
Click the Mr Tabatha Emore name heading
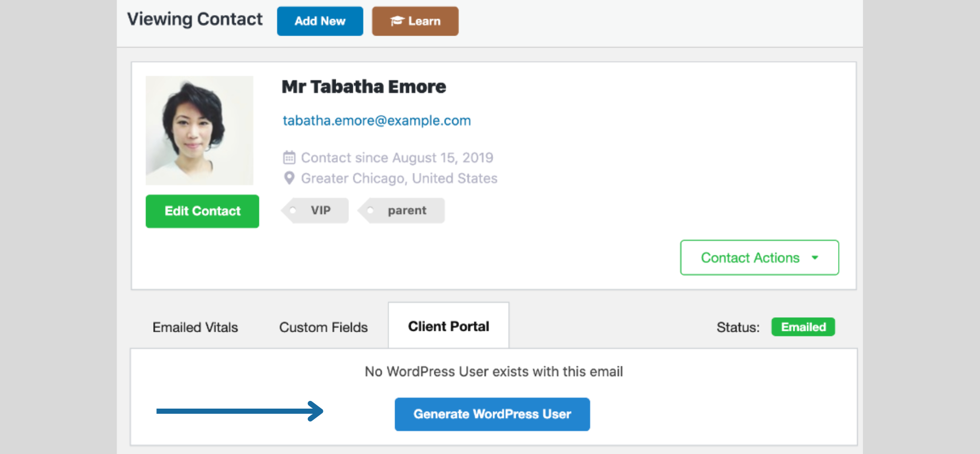click(364, 87)
